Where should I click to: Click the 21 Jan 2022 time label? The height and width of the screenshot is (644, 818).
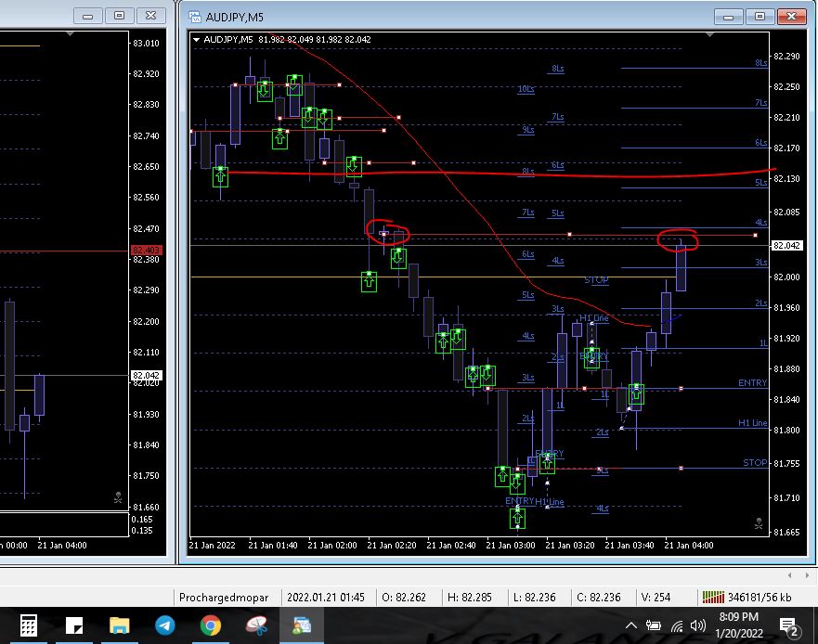[212, 546]
